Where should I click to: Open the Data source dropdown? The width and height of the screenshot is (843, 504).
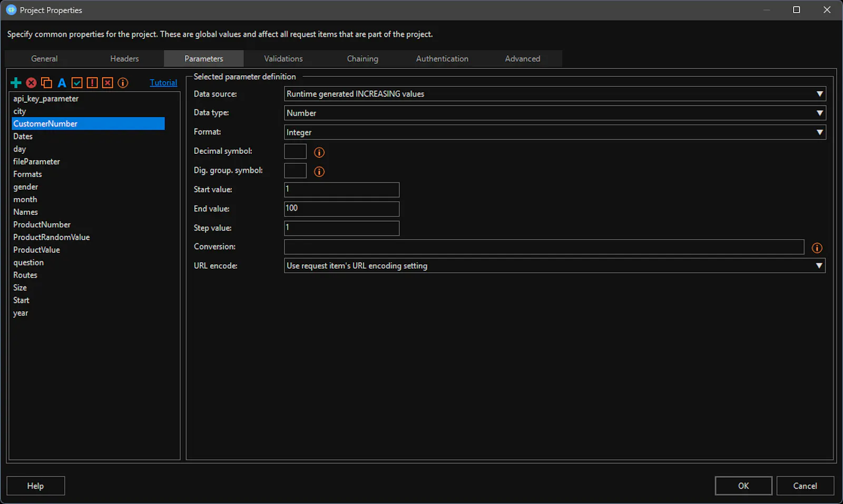[x=555, y=94]
